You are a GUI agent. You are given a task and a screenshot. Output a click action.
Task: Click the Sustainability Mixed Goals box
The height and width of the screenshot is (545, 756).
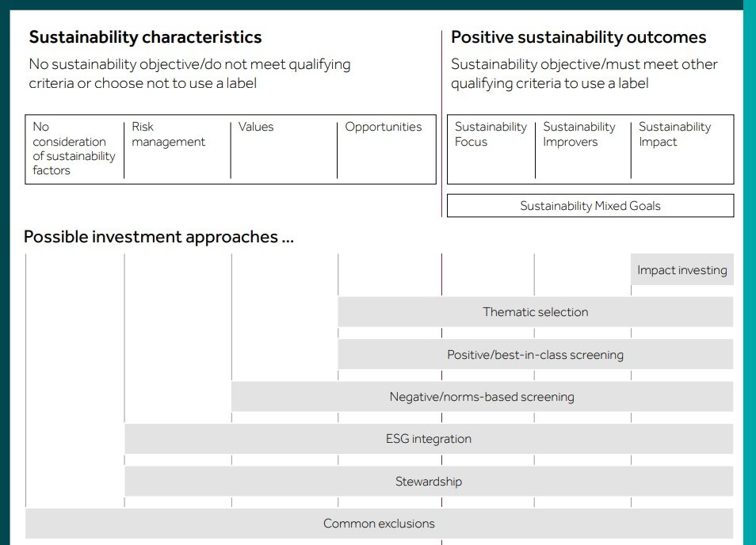point(590,206)
